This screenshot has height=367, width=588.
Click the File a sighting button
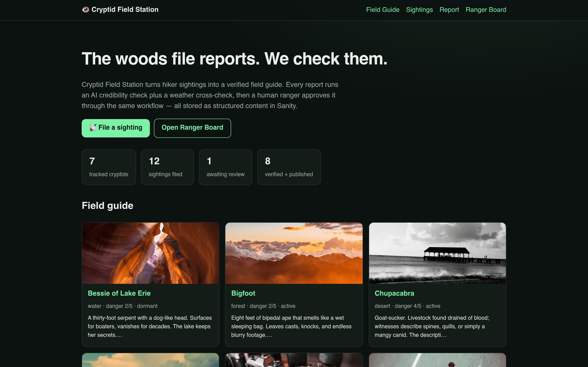tap(116, 128)
